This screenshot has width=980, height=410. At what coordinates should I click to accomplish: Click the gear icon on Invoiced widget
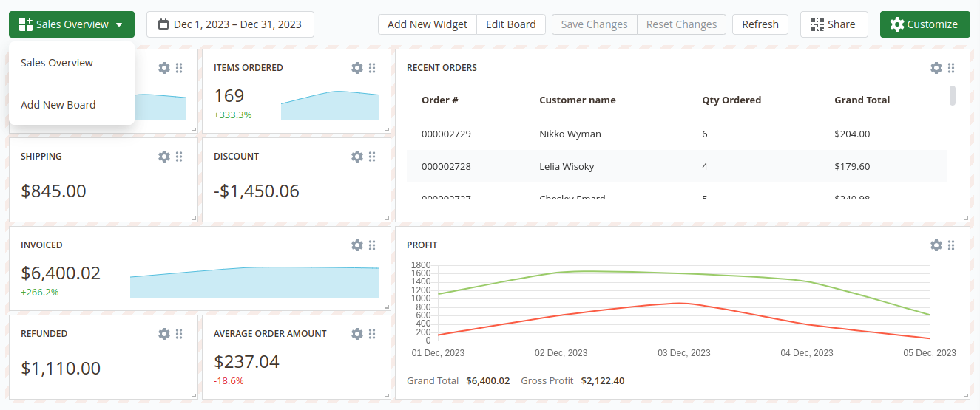coord(357,245)
